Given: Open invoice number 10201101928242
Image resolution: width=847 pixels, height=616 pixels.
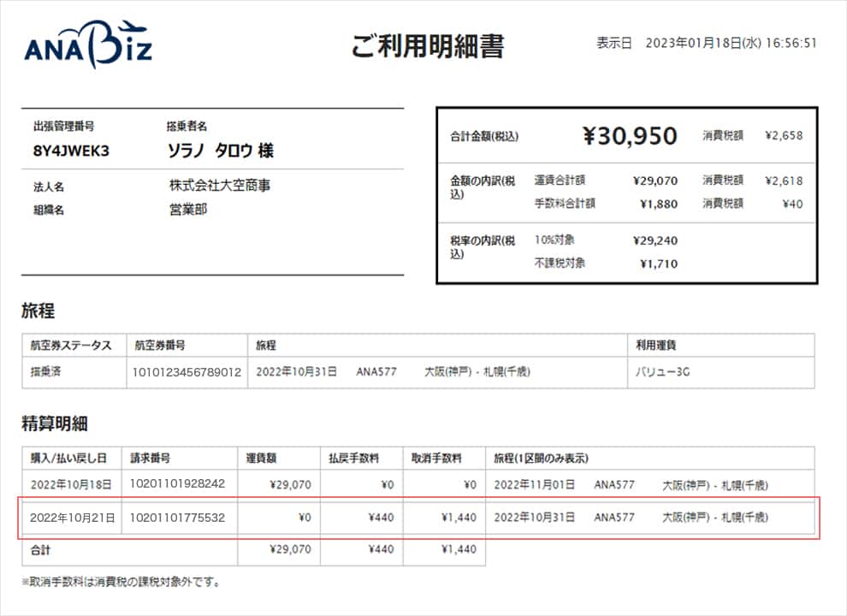Looking at the screenshot, I should coord(177,484).
